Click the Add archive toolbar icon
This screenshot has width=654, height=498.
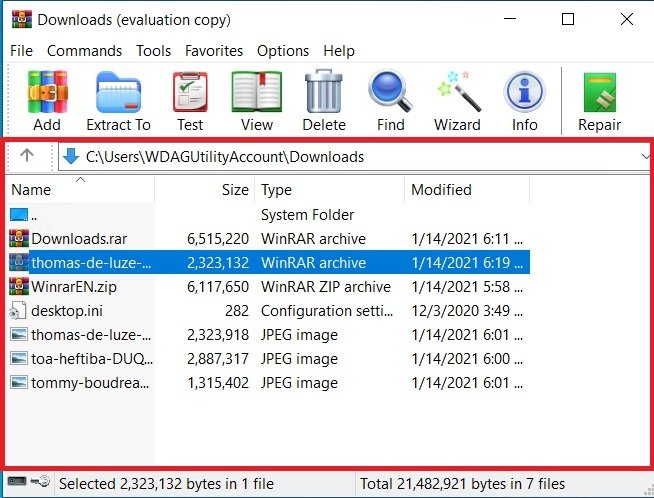point(47,92)
